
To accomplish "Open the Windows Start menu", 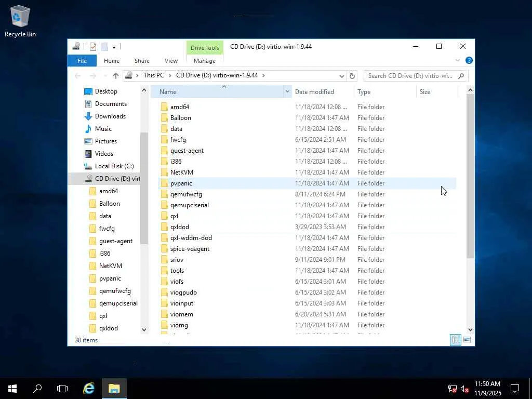I will click(x=12, y=389).
